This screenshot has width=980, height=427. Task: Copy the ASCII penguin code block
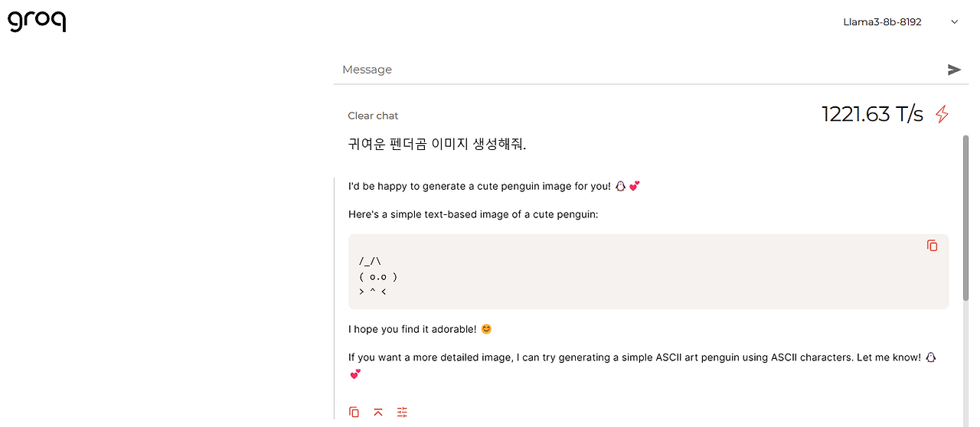tap(932, 246)
